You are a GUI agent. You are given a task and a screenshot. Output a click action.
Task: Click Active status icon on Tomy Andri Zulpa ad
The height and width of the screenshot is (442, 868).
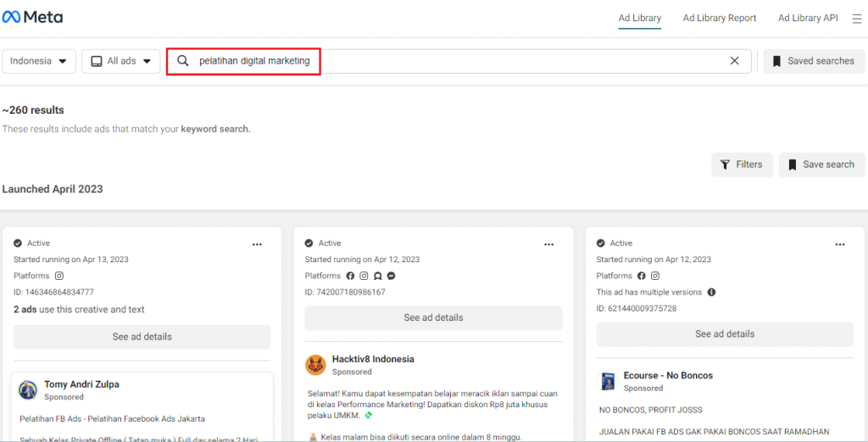click(x=19, y=243)
